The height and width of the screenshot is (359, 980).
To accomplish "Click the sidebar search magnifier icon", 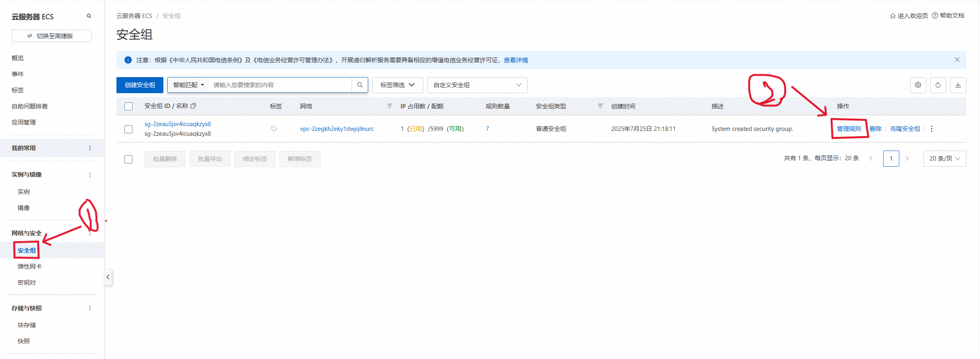I will click(x=89, y=16).
